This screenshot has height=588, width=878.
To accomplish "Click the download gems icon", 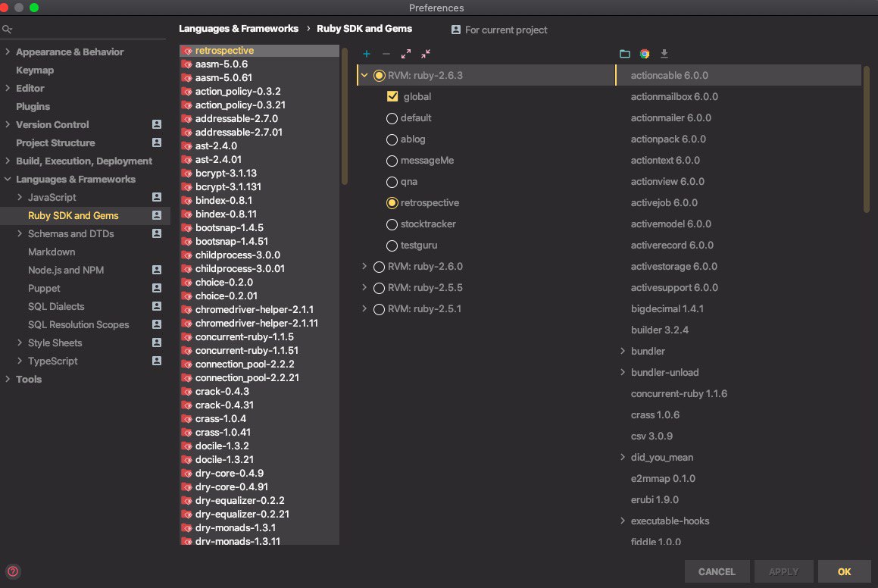I will (664, 54).
